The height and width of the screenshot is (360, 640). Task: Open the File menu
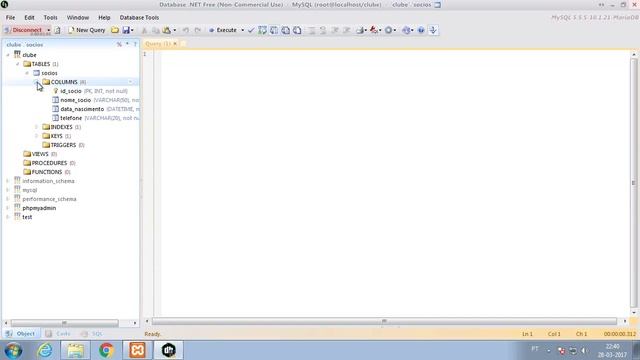point(10,18)
